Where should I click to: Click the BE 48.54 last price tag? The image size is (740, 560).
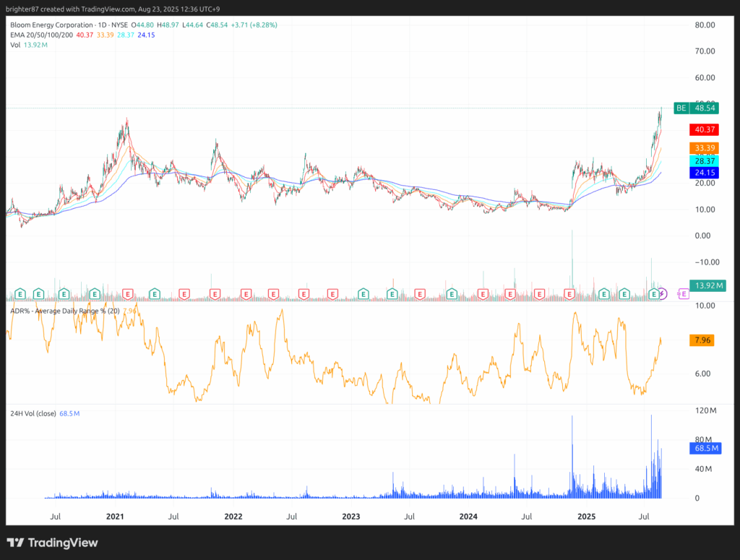[696, 108]
